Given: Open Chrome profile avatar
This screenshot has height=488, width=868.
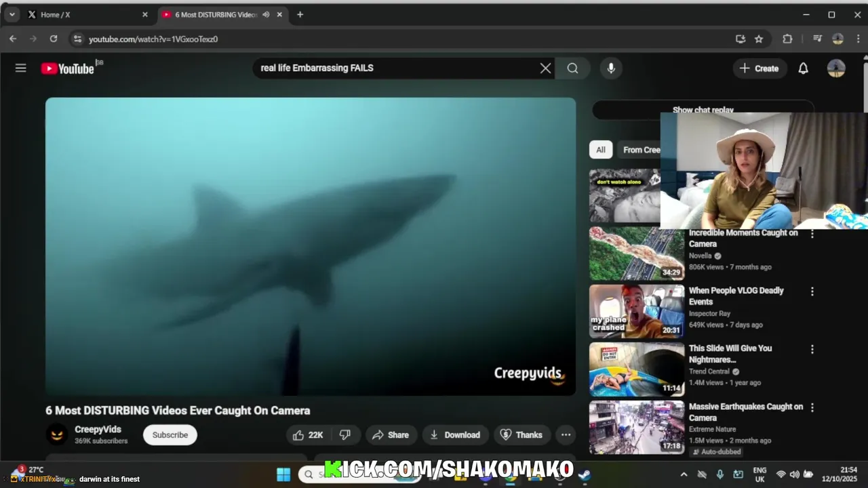Looking at the screenshot, I should coord(837,39).
